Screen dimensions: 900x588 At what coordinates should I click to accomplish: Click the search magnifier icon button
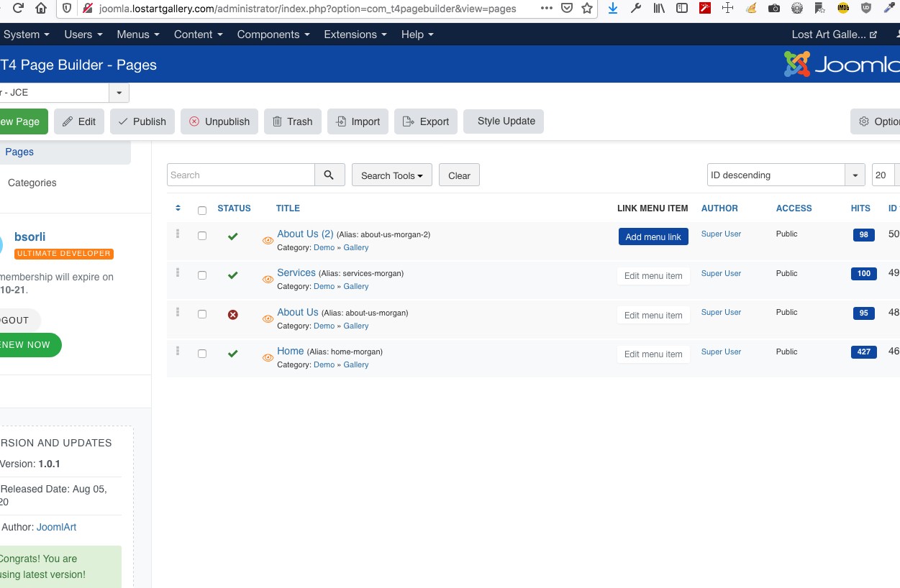(329, 175)
